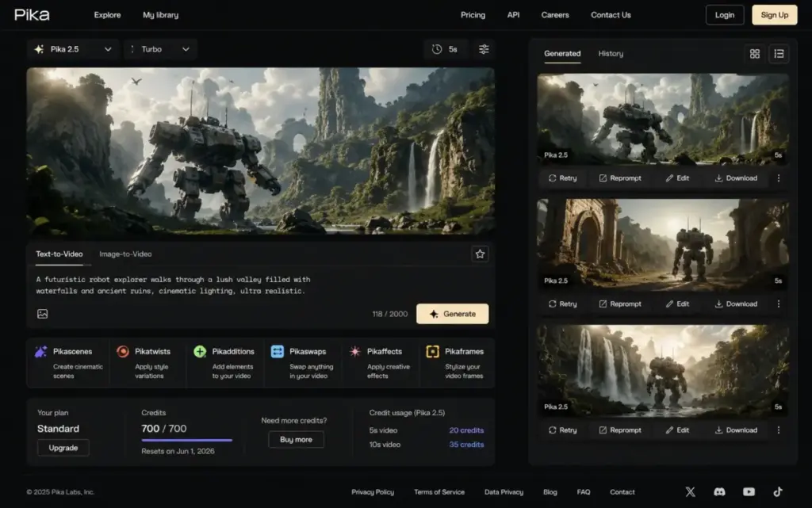Viewport: 812px width, 508px height.
Task: Click Buy more credits button
Action: point(297,440)
